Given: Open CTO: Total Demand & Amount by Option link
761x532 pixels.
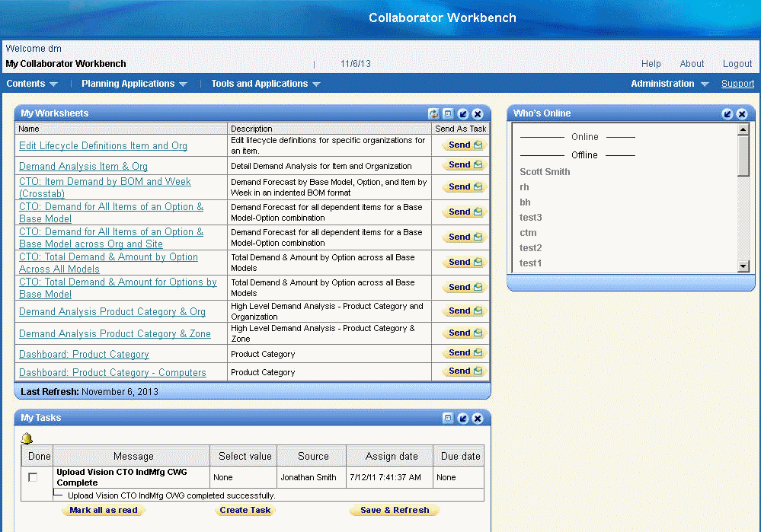Looking at the screenshot, I should [x=108, y=263].
